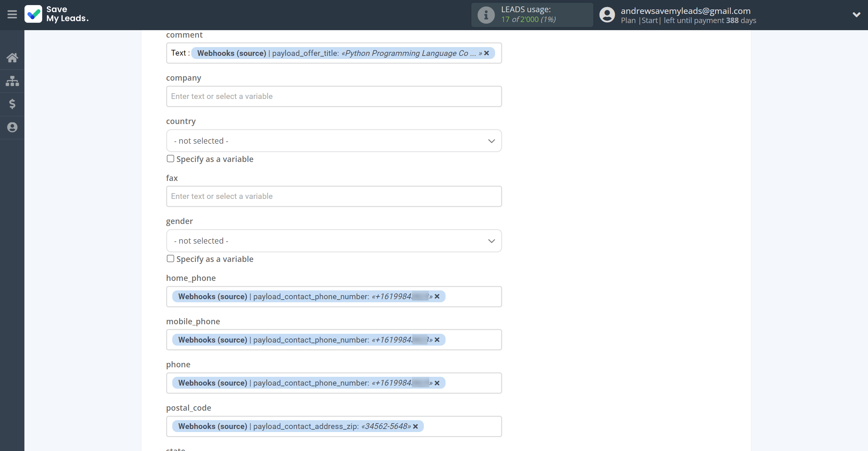Enable 'Specify as a variable' under country

[171, 159]
